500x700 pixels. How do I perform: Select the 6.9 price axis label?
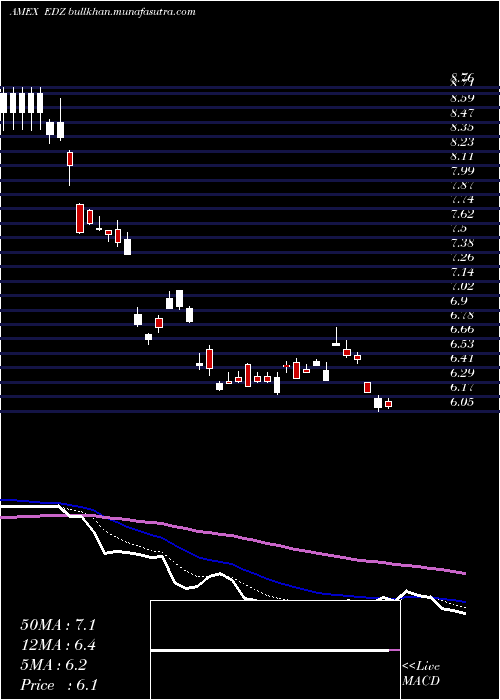click(x=459, y=300)
